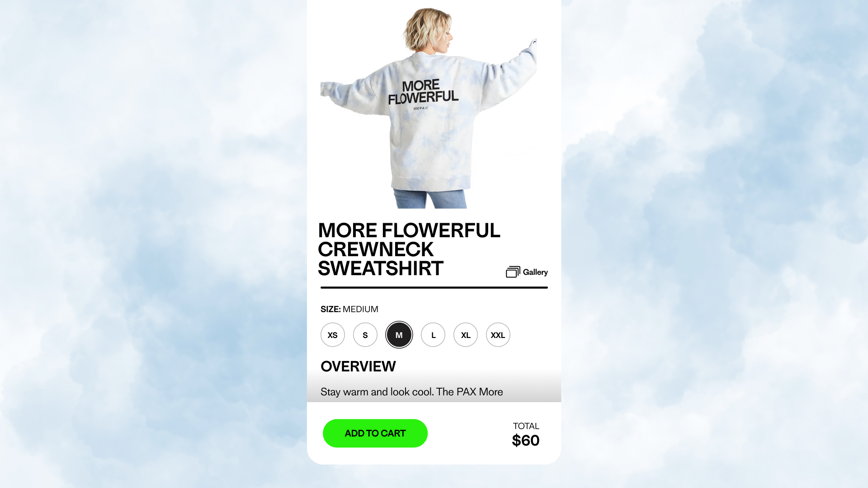Select the XL size circle
The height and width of the screenshot is (488, 868).
click(466, 335)
